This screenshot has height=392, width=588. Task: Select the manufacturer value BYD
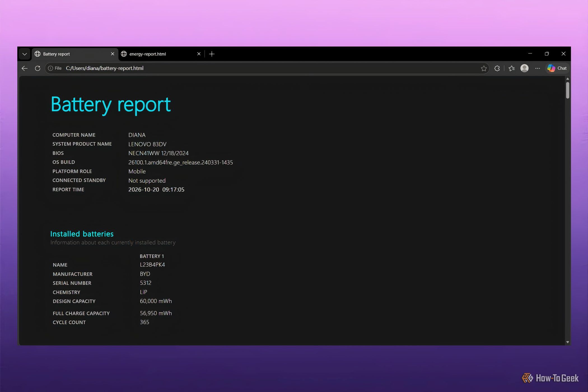point(145,274)
